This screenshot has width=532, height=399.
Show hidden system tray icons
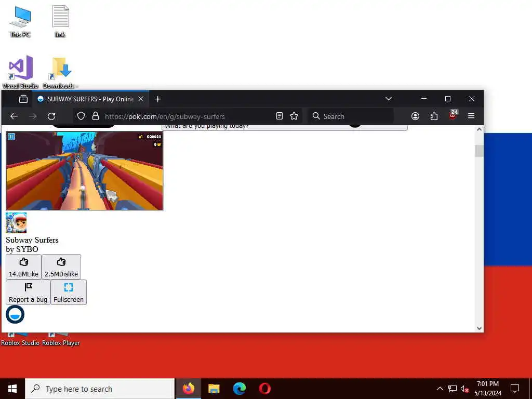point(440,389)
